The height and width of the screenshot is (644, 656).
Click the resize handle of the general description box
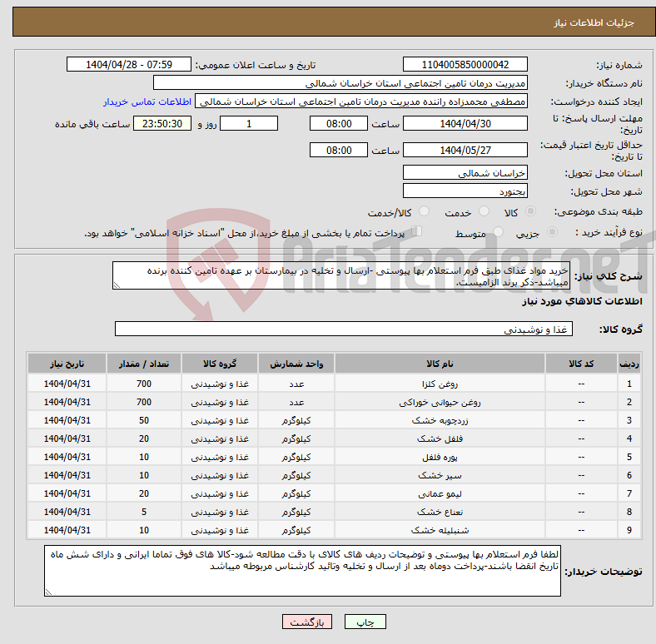[x=117, y=285]
